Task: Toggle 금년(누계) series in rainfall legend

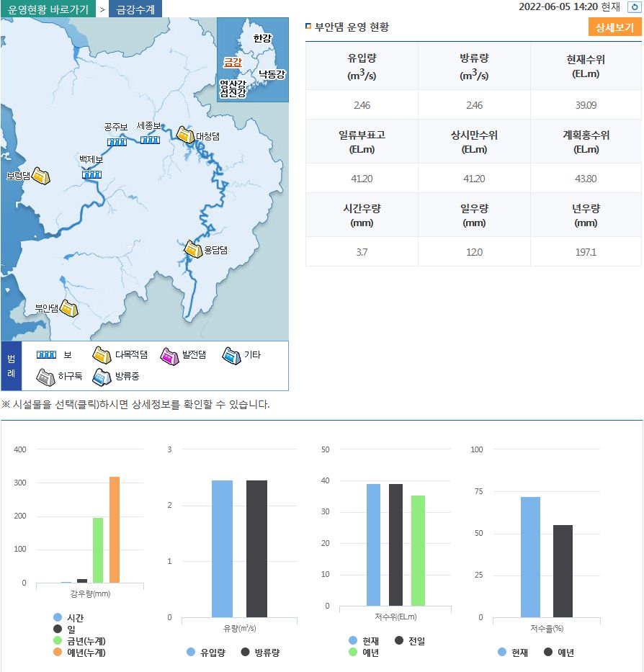Action: click(x=79, y=641)
